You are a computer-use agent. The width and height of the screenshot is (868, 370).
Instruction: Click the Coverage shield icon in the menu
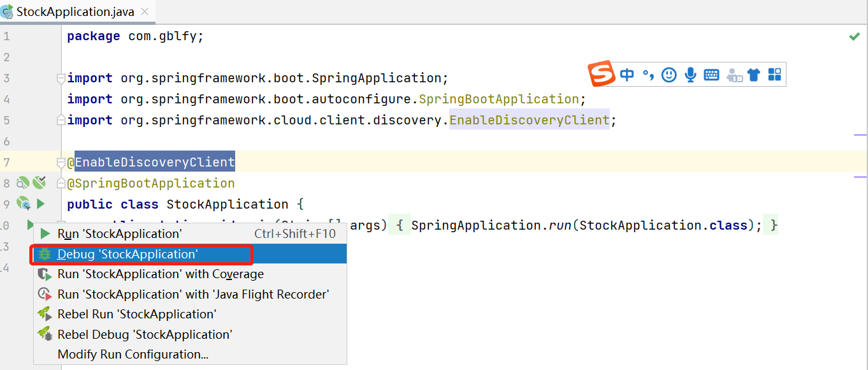(45, 274)
